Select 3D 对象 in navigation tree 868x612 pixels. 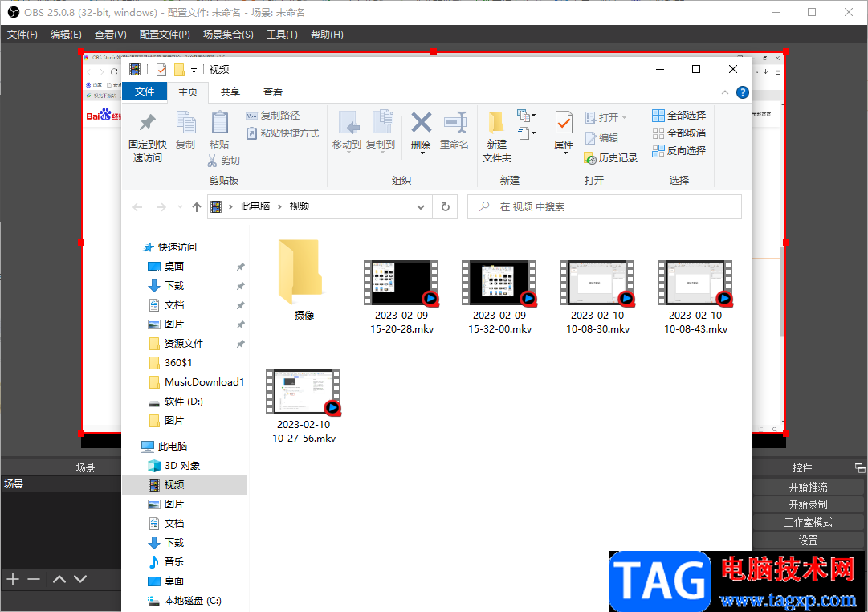tap(182, 466)
